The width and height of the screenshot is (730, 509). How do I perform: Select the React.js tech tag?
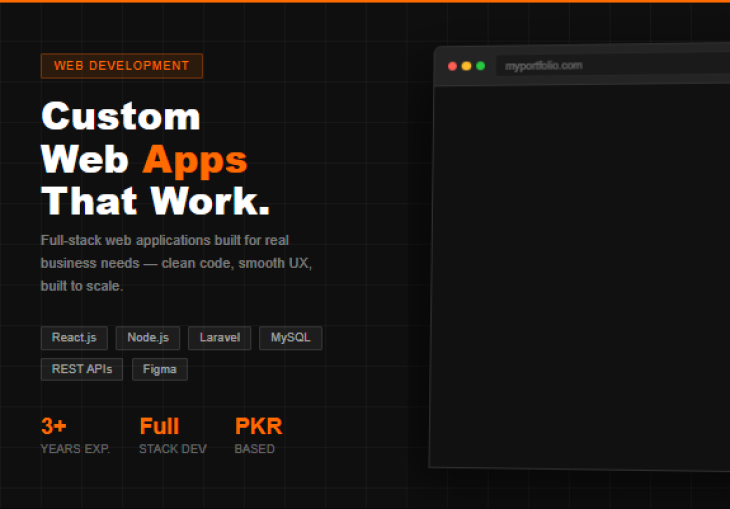coord(74,338)
